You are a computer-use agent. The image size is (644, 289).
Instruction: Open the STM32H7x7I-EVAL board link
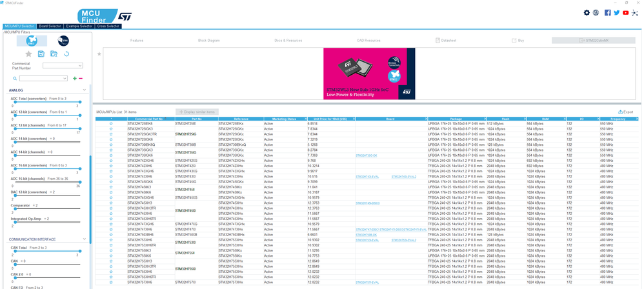(367, 283)
